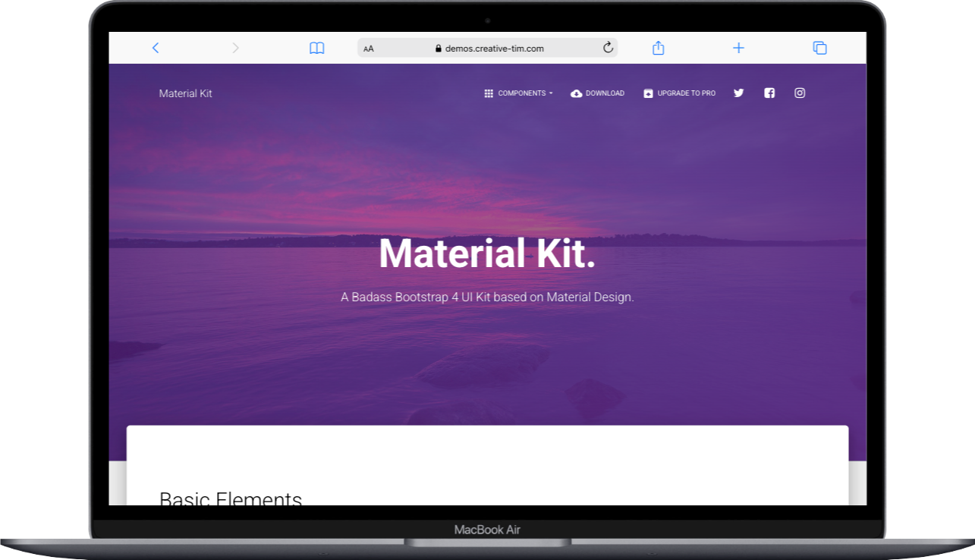Click the padlock in the address bar

(x=439, y=48)
